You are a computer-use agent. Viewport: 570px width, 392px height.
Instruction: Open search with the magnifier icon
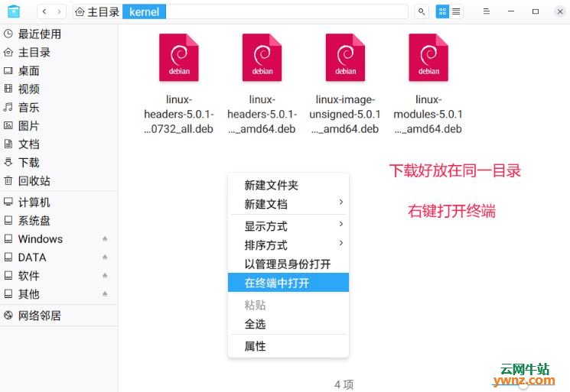click(422, 11)
